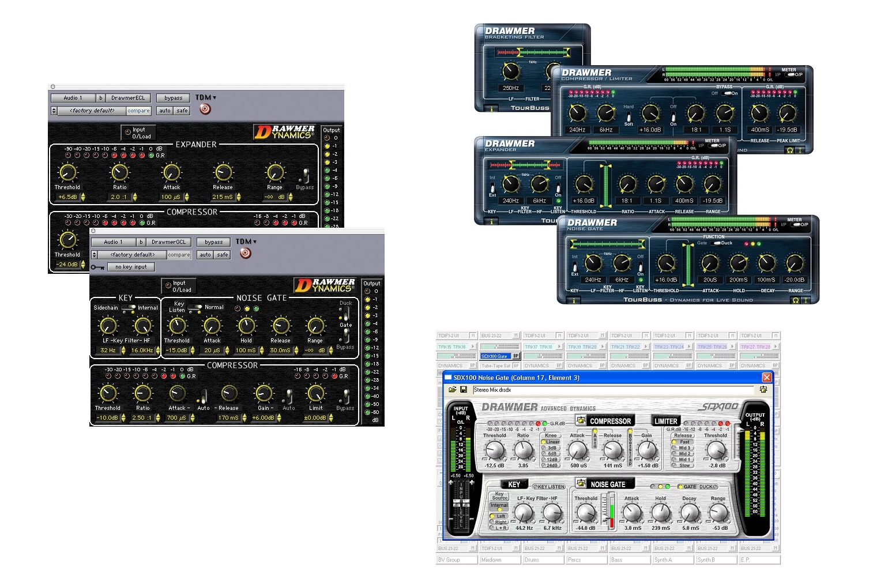Viewport: 888px width, 588px height.
Task: Click the icon to the right of the SDX100 preset name
Action: (763, 390)
